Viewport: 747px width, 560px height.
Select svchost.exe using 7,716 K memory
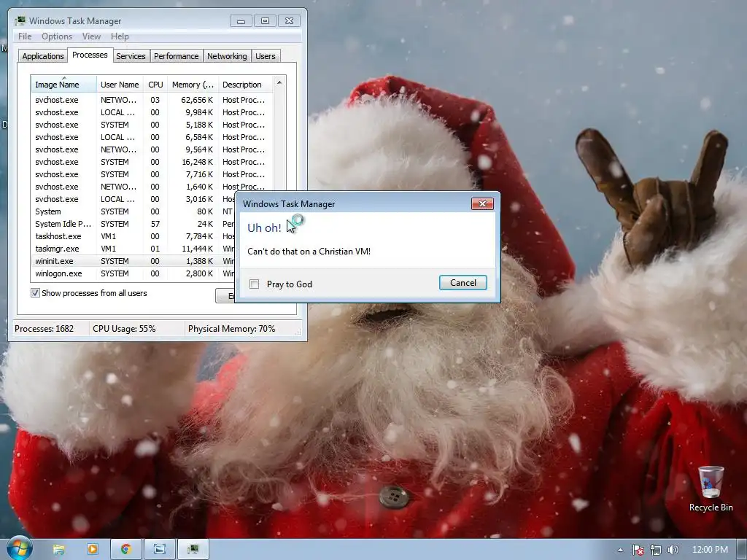152,174
